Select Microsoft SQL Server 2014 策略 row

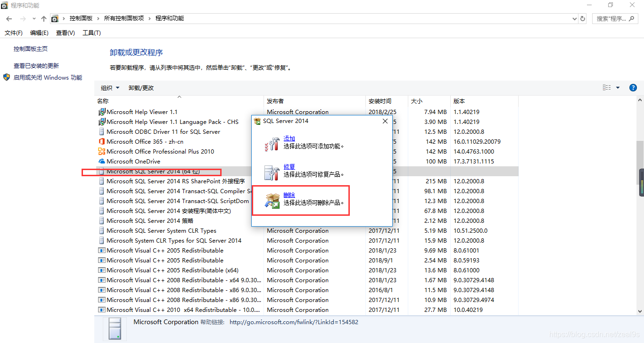pos(307,221)
